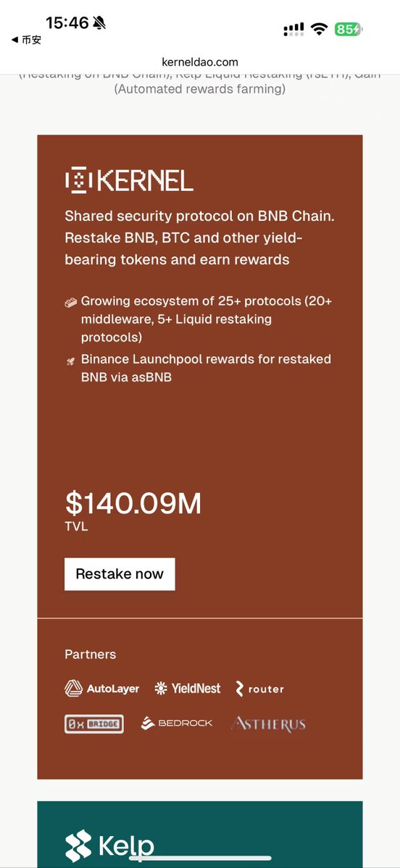Click the Bedrock partner logo
This screenshot has height=868, width=400.
point(176,723)
